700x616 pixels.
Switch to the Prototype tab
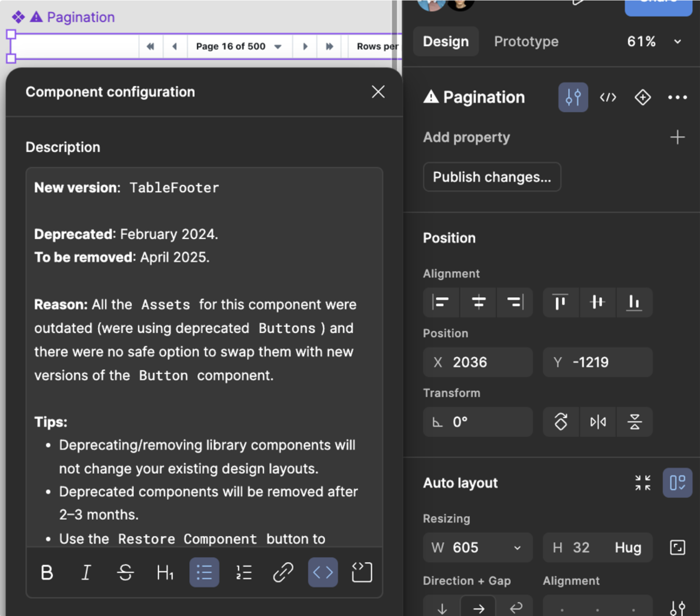[526, 41]
